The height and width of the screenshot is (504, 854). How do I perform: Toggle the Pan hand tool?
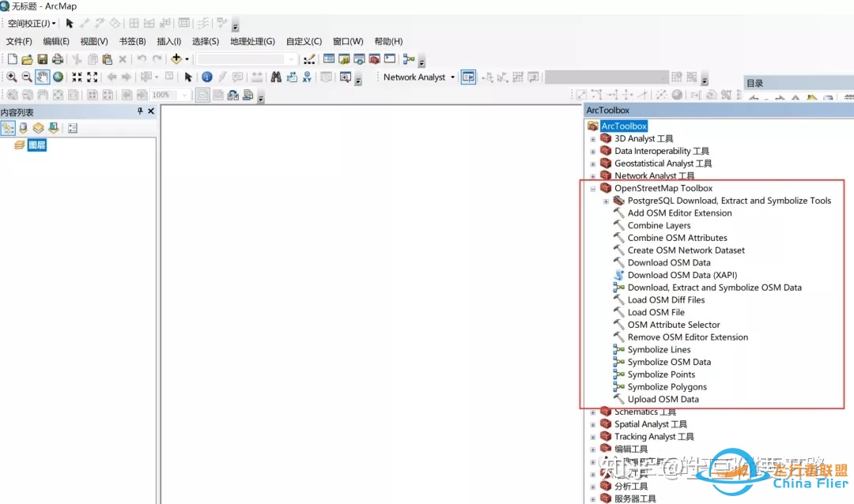tap(43, 77)
